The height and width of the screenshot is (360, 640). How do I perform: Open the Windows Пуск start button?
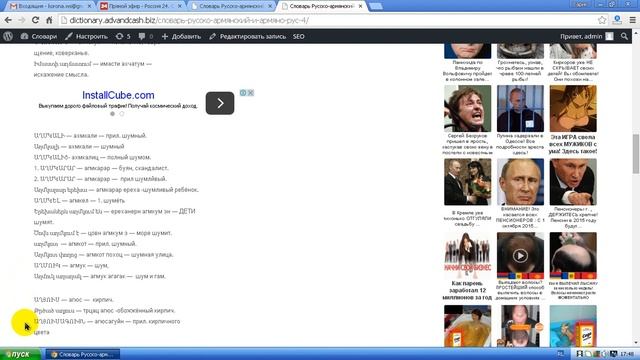click(20, 354)
